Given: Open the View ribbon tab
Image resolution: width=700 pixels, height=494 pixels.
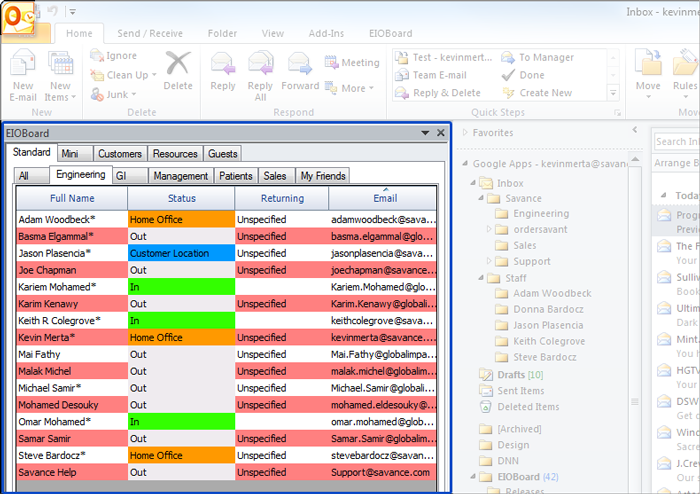Looking at the screenshot, I should (273, 33).
